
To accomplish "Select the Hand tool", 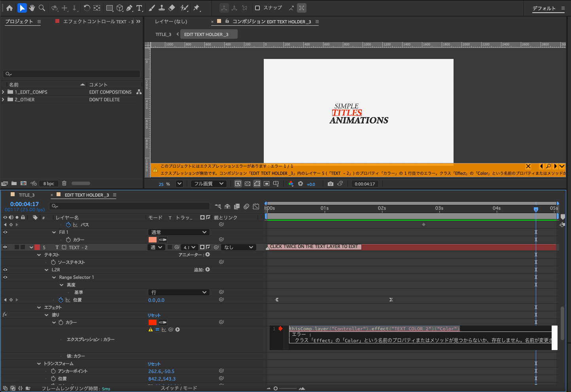I will click(x=32, y=8).
